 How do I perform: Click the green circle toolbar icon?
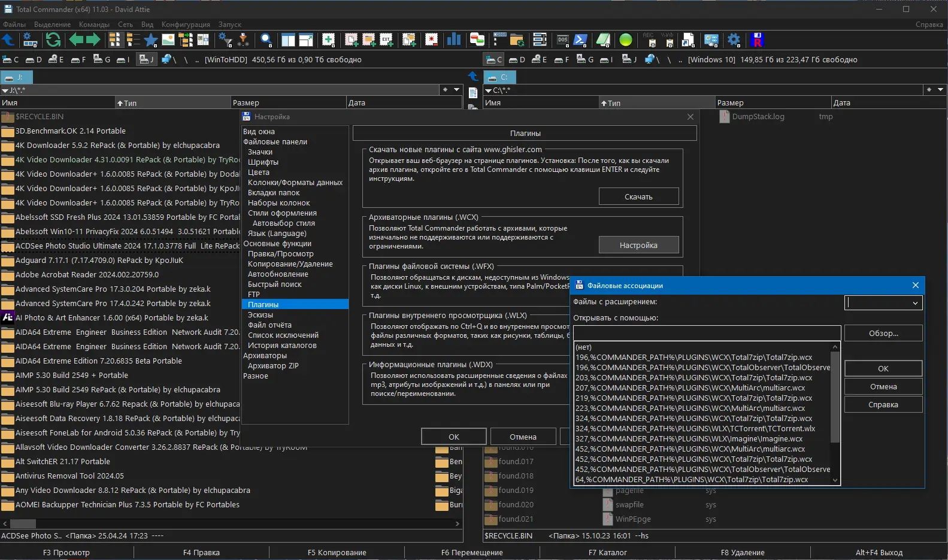625,40
